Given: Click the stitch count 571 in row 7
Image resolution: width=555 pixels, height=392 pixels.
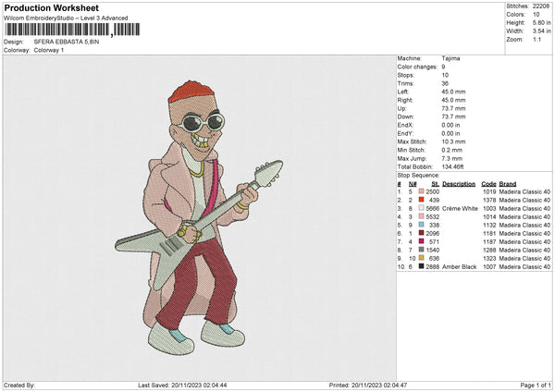Looking at the screenshot, I should click(x=435, y=241).
